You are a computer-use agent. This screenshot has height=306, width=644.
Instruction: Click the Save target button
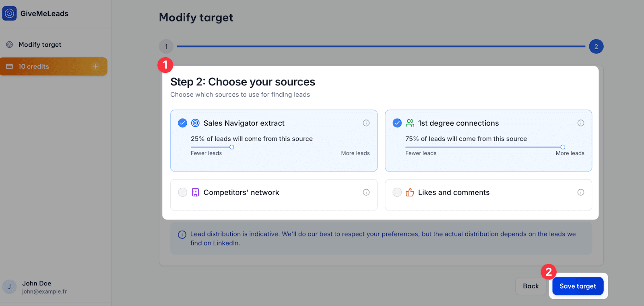pyautogui.click(x=578, y=286)
